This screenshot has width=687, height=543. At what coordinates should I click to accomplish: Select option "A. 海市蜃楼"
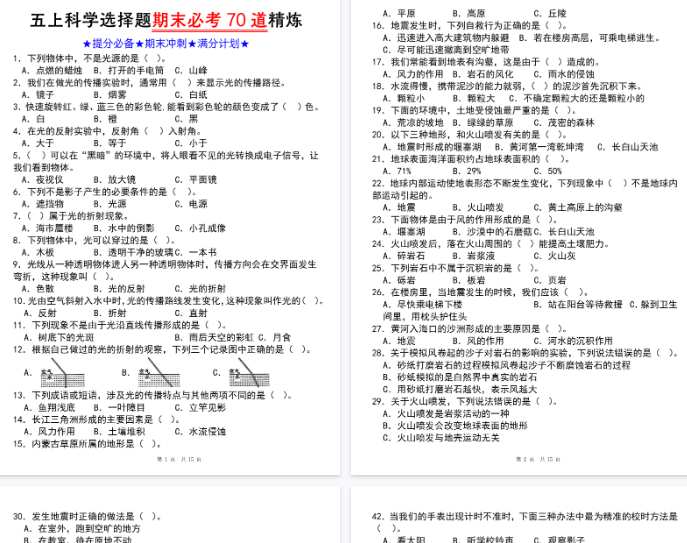(x=47, y=228)
